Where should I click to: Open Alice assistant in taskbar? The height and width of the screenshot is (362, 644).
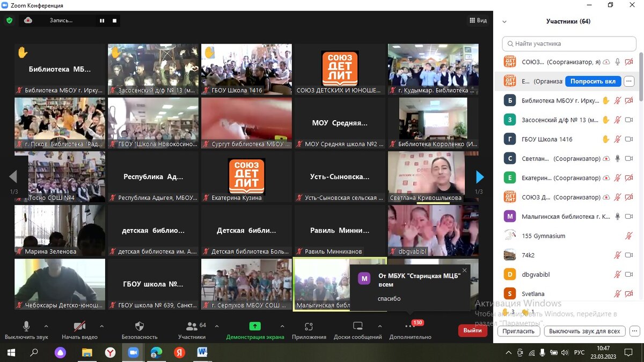pyautogui.click(x=61, y=352)
